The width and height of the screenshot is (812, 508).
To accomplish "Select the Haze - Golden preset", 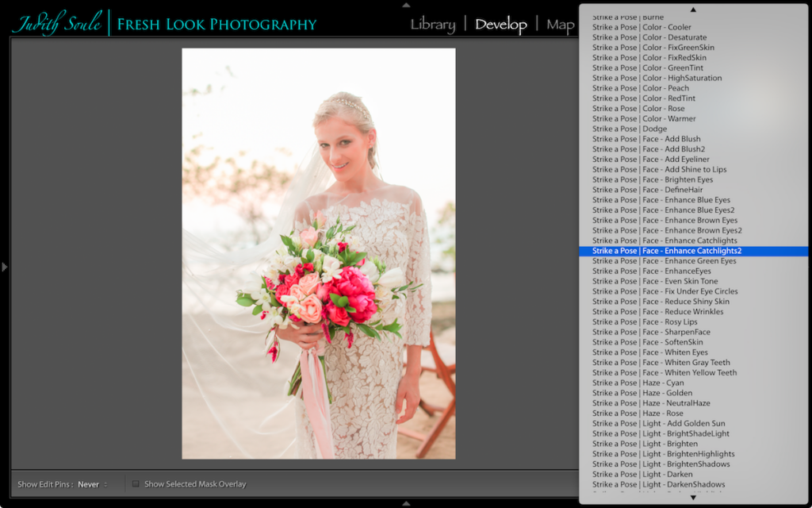I will [645, 392].
